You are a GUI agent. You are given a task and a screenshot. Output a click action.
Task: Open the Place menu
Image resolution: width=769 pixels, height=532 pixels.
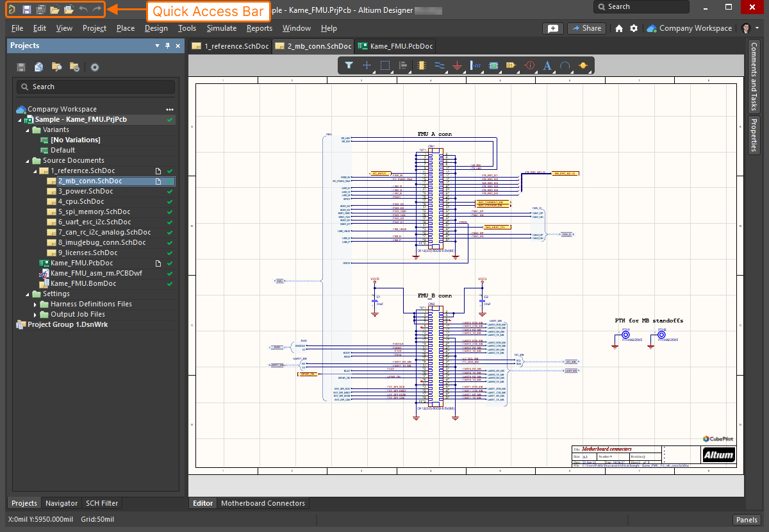(126, 28)
